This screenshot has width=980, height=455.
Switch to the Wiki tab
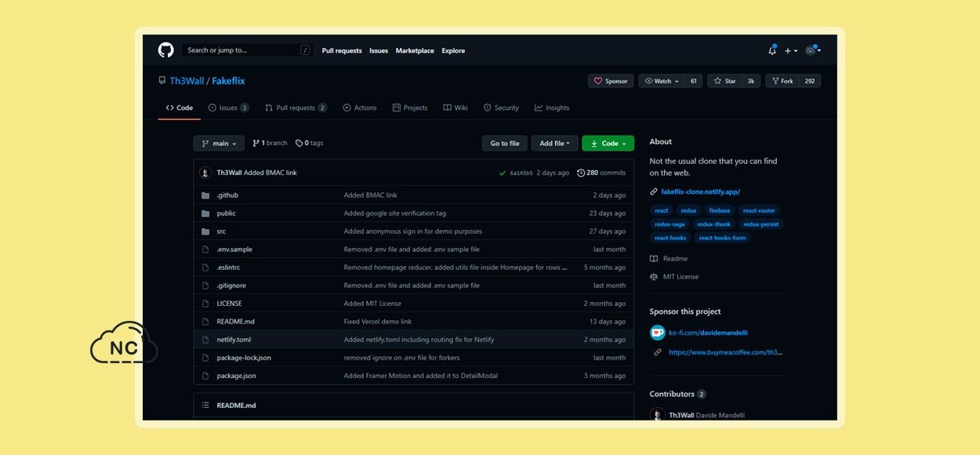point(456,107)
